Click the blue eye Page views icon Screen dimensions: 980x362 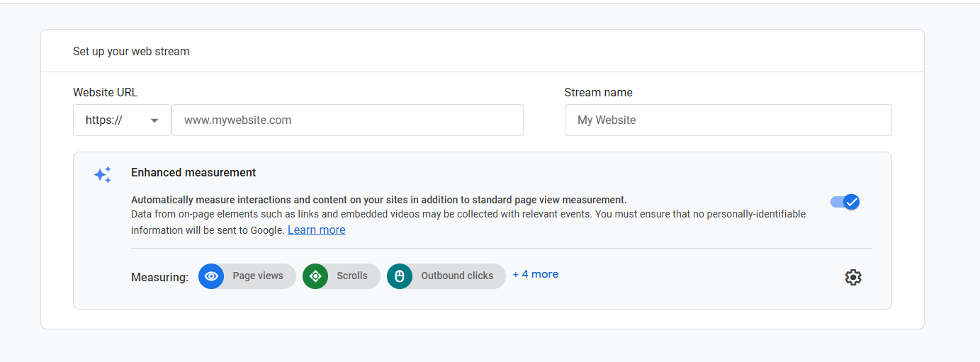(211, 276)
